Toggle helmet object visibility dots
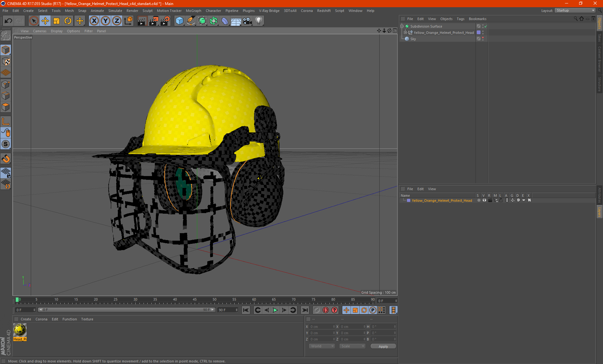This screenshot has width=603, height=364. point(483,33)
